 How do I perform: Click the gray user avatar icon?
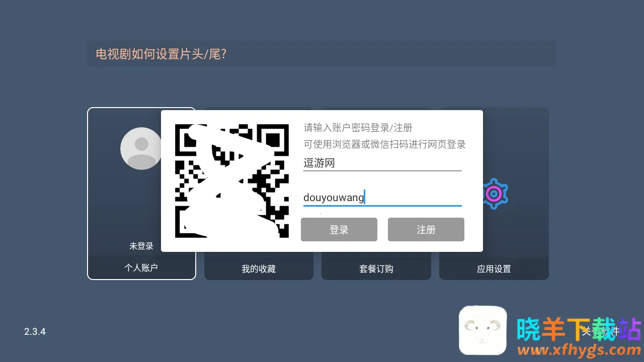[141, 148]
